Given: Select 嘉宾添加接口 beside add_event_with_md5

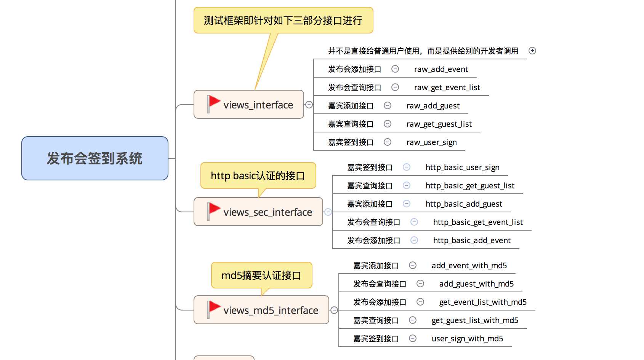Looking at the screenshot, I should [x=376, y=266].
